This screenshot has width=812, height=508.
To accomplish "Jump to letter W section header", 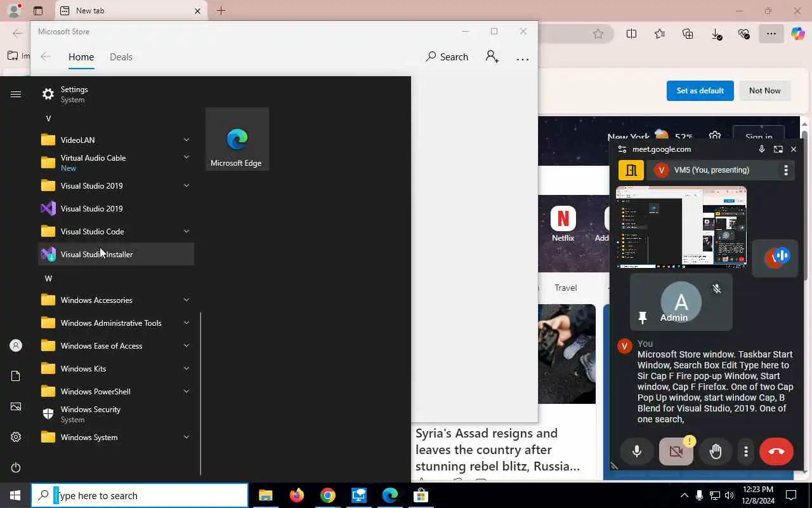I will coord(48,278).
